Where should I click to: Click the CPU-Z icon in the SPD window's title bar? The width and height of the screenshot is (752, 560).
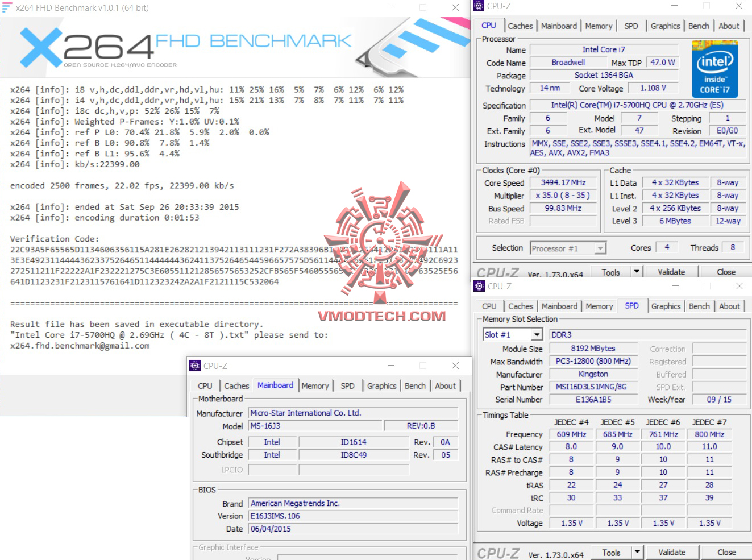pos(479,286)
